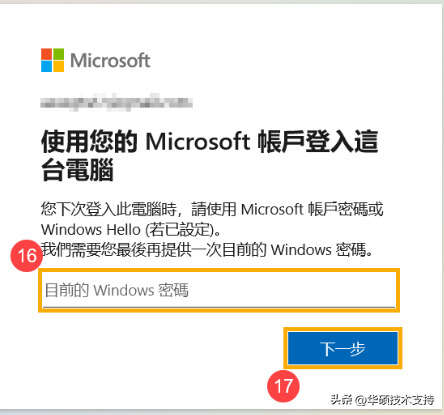This screenshot has height=415, width=444.
Task: Click the red square of Microsoft logo
Action: (x=46, y=54)
